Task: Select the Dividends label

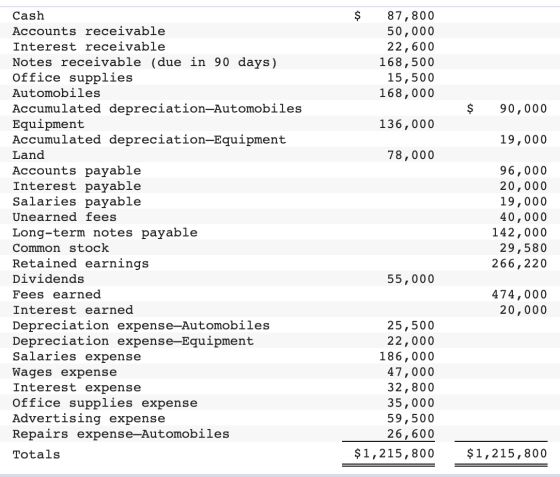Action: point(48,279)
